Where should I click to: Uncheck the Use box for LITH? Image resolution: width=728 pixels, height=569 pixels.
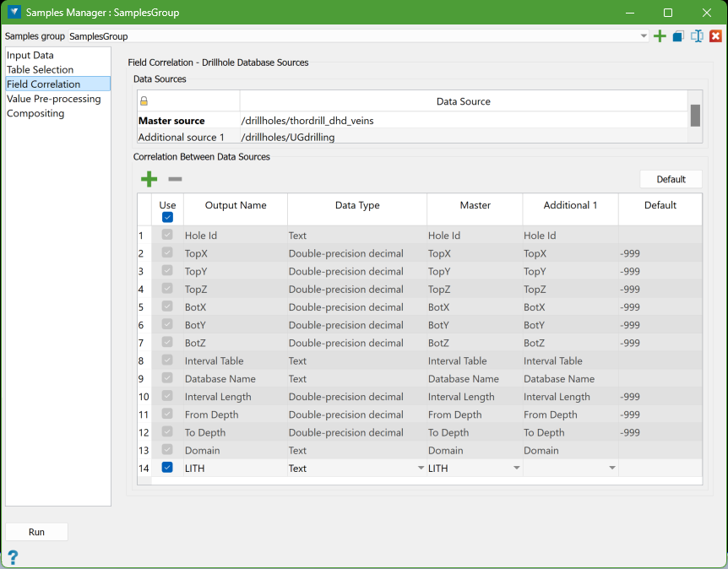(167, 468)
